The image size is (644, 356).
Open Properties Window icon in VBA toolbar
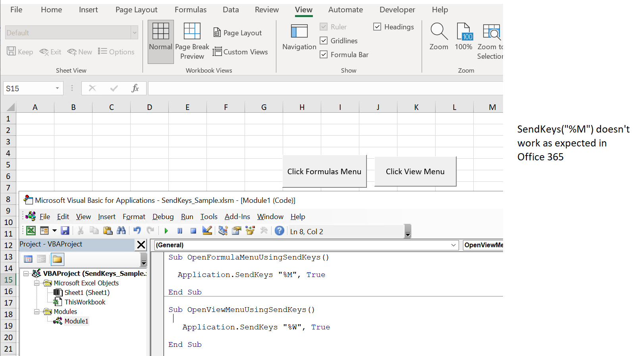[x=237, y=231]
